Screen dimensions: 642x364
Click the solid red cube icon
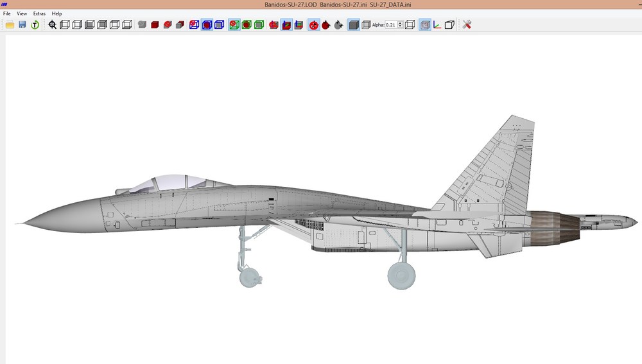pos(155,24)
